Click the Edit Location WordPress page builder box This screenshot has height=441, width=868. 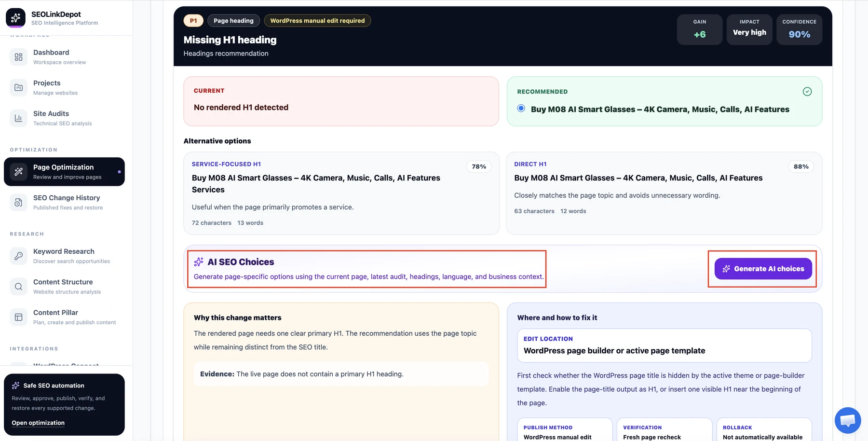point(664,345)
